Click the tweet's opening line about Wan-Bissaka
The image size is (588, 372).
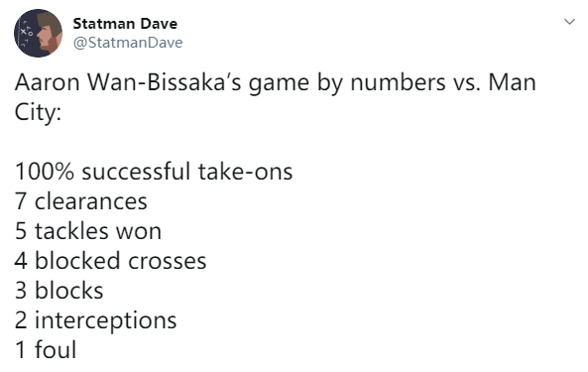coord(276,83)
